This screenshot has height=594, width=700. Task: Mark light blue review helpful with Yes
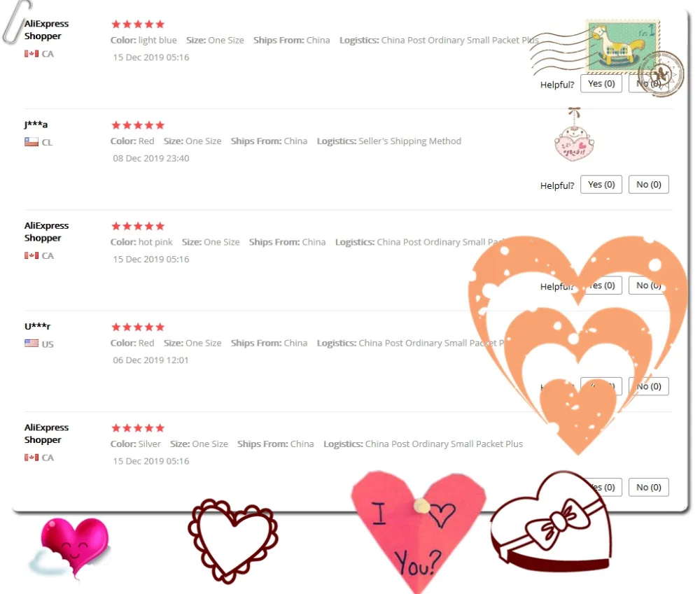coord(601,83)
